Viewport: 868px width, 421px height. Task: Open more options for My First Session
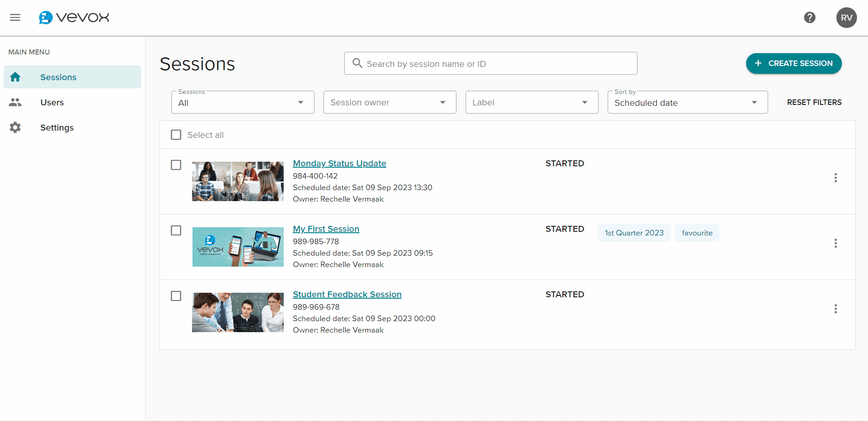point(835,243)
